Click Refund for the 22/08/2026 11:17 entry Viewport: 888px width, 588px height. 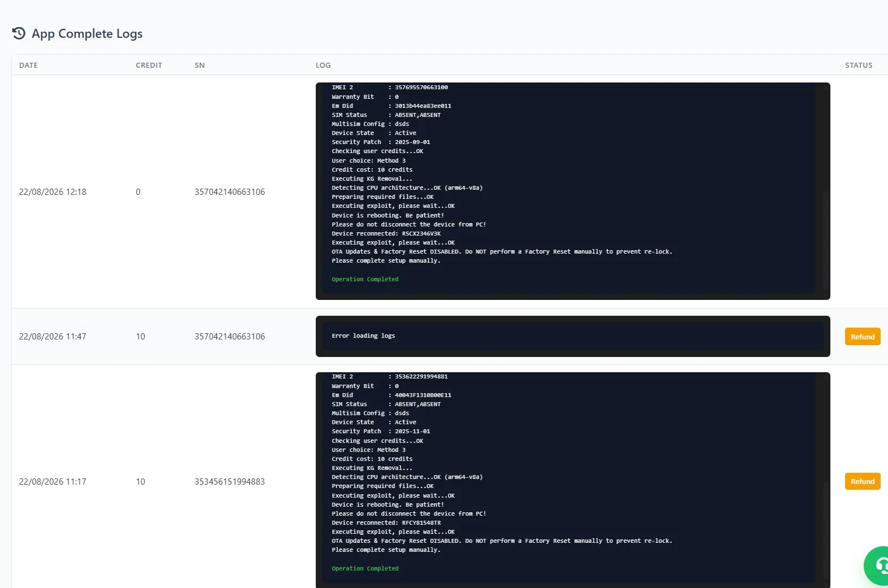(863, 481)
